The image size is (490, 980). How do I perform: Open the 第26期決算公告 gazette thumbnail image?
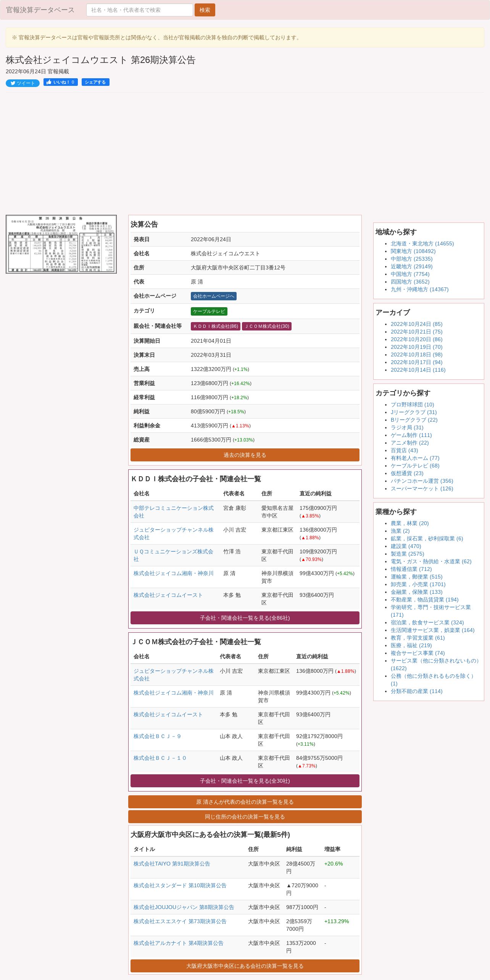pos(61,244)
